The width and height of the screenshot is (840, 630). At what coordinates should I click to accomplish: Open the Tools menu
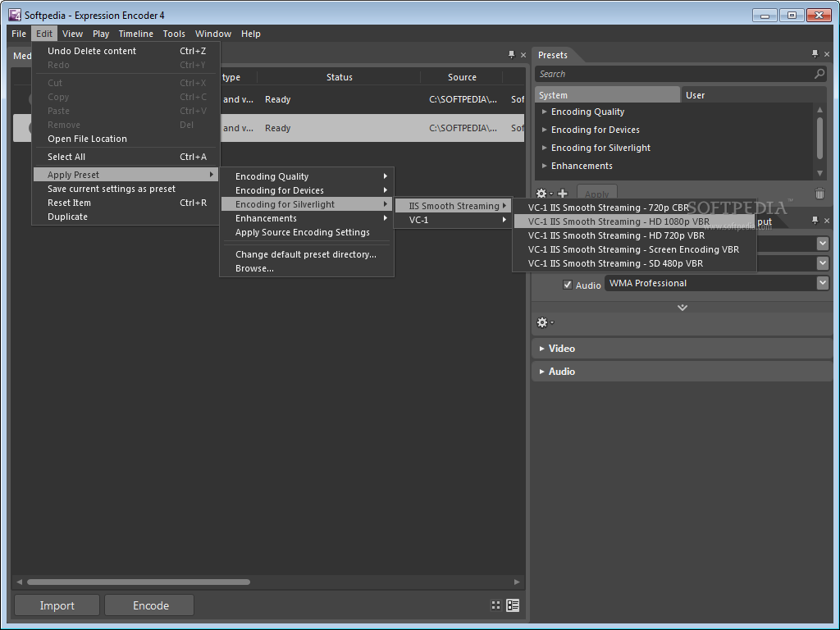click(174, 33)
